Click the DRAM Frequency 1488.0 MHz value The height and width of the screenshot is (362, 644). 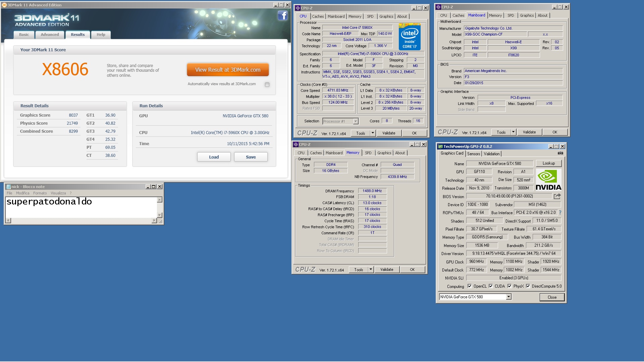(x=372, y=191)
